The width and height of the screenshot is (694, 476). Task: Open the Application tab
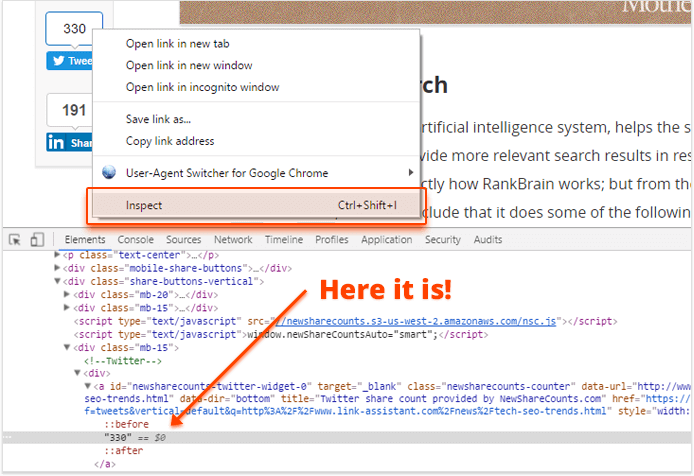coord(386,240)
